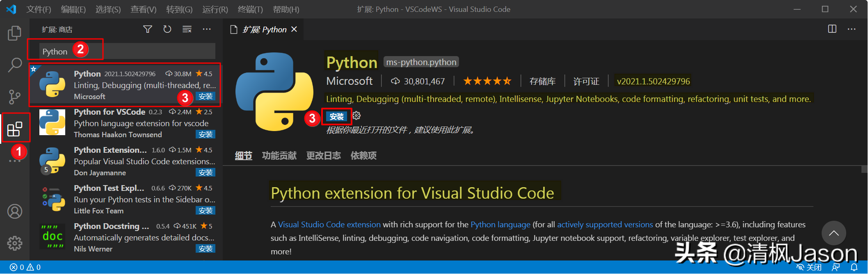
Task: Click the 关闭 status bar item
Action: [x=809, y=267]
